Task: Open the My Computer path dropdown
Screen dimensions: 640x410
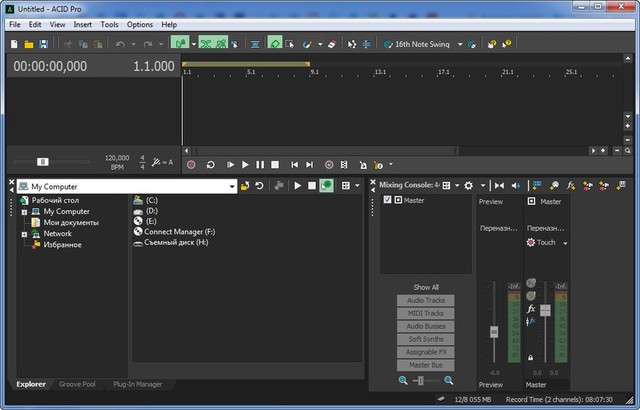Action: [231, 186]
